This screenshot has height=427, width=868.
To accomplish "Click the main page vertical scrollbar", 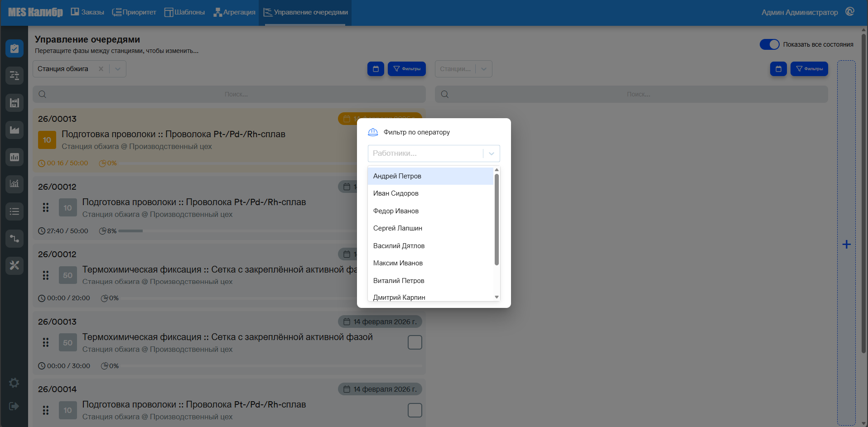I will tap(863, 192).
